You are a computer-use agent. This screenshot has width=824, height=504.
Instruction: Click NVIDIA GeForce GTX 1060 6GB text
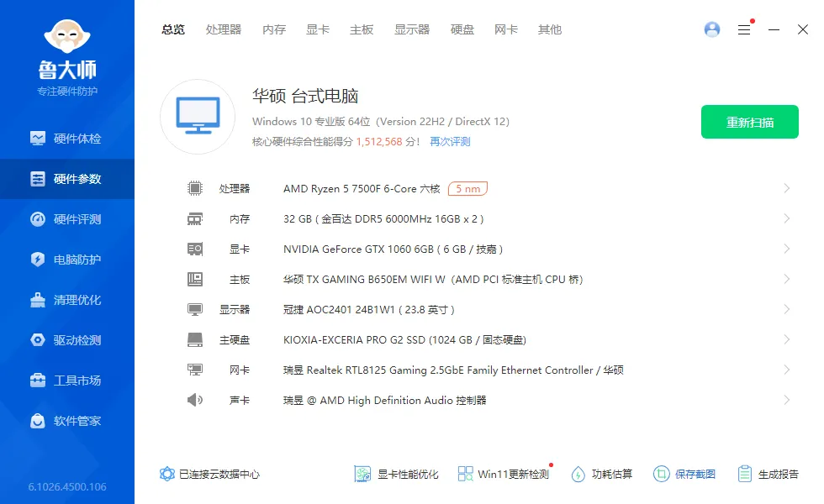[x=394, y=249]
